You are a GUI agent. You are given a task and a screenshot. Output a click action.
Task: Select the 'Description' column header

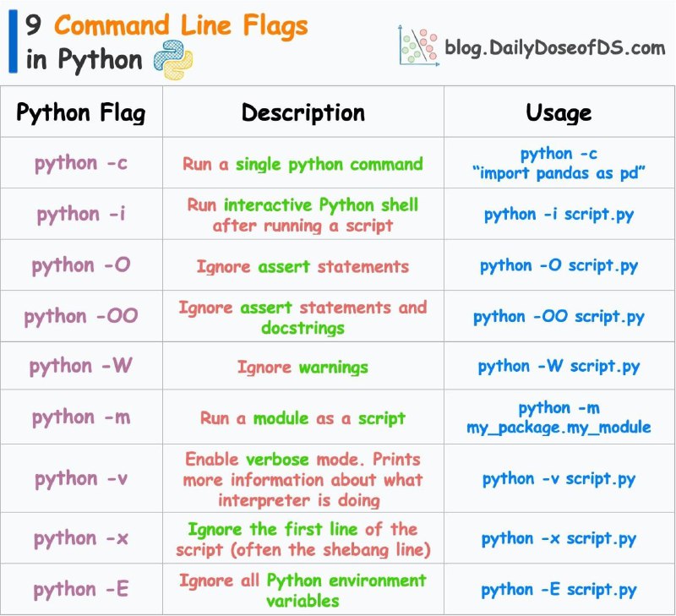(303, 113)
